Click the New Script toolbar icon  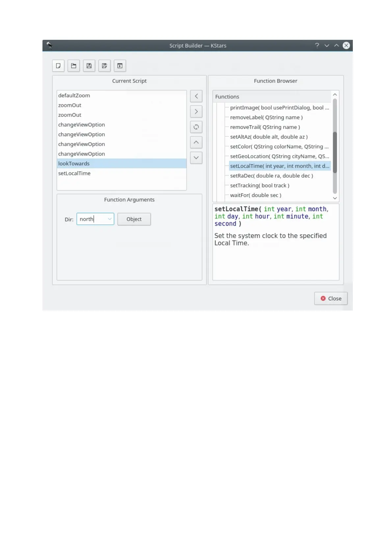58,66
